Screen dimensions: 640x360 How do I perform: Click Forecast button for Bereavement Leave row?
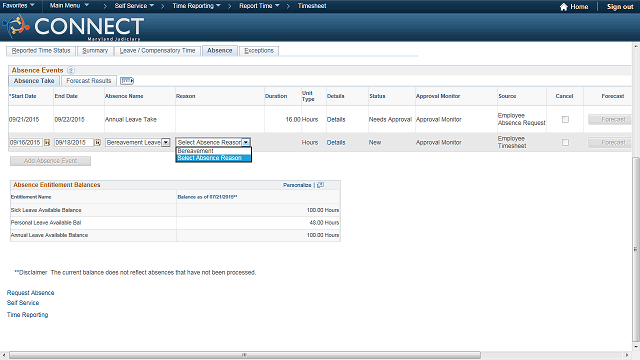click(609, 142)
